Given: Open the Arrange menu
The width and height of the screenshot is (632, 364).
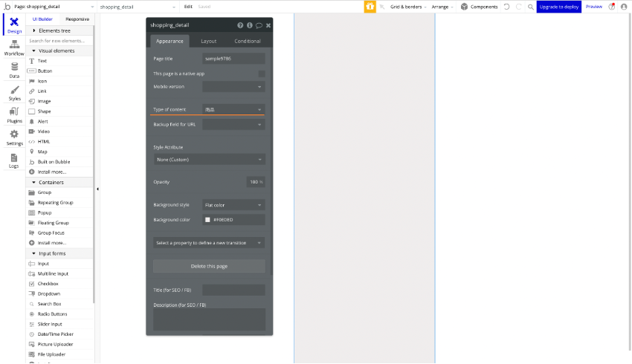Looking at the screenshot, I should click(442, 7).
